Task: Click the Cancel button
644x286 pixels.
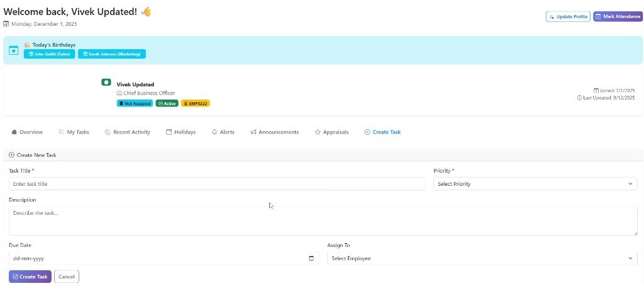Action: point(67,277)
